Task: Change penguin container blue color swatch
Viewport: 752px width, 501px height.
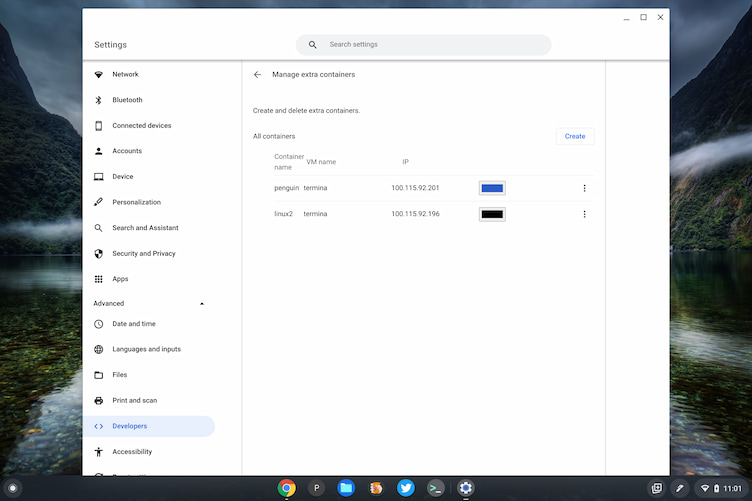Action: click(492, 188)
